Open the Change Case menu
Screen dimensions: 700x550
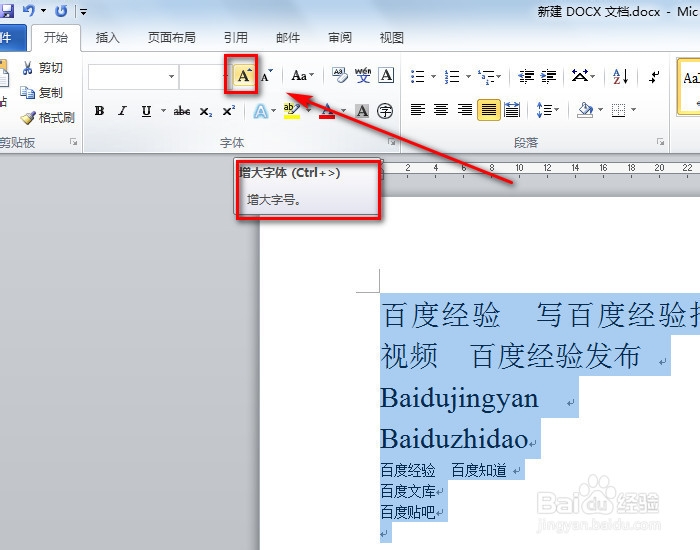(x=302, y=75)
